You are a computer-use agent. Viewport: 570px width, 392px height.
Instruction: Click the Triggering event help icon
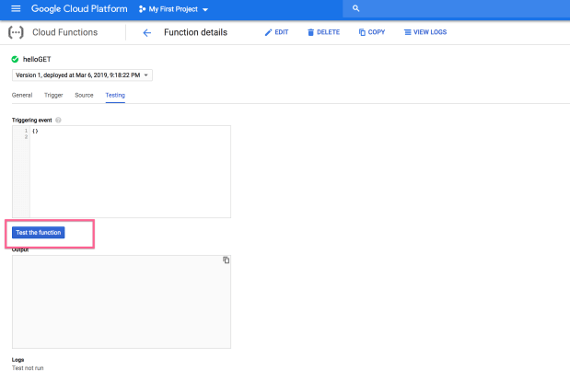[58, 121]
